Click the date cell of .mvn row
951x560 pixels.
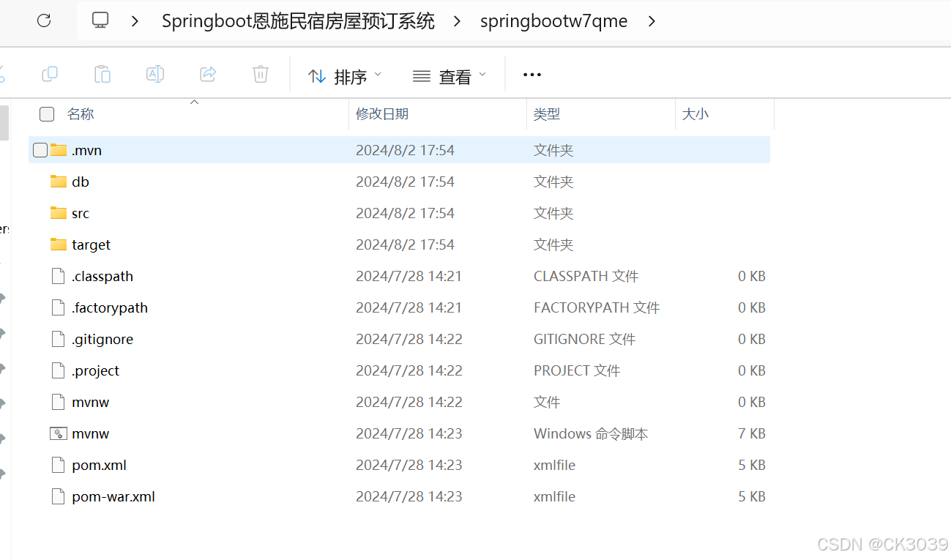405,150
